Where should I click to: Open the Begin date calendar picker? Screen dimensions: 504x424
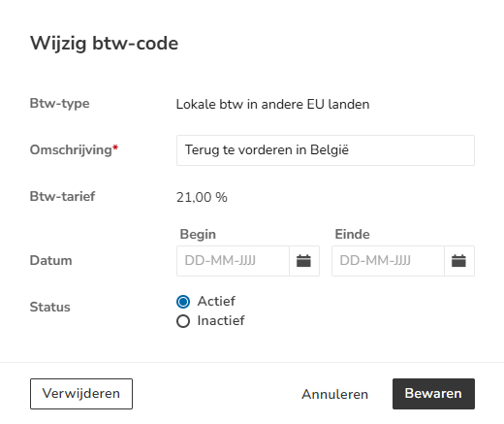(304, 261)
